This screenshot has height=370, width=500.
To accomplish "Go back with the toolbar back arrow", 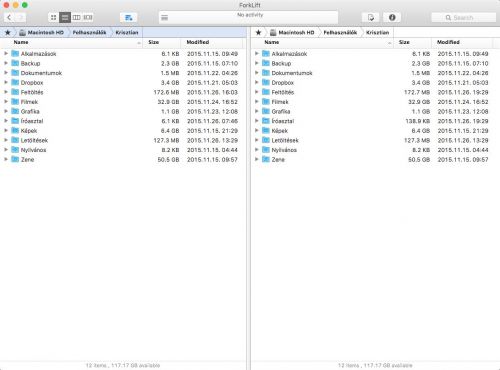I will pyautogui.click(x=9, y=17).
